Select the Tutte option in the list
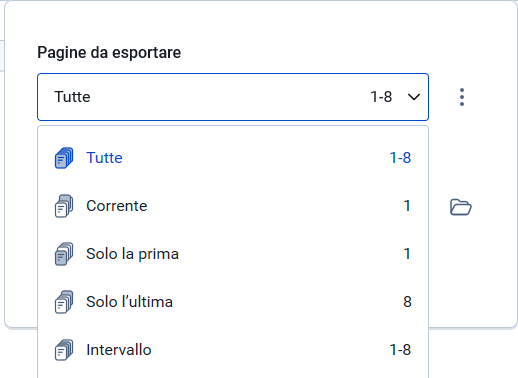The height and width of the screenshot is (378, 518). pos(233,158)
